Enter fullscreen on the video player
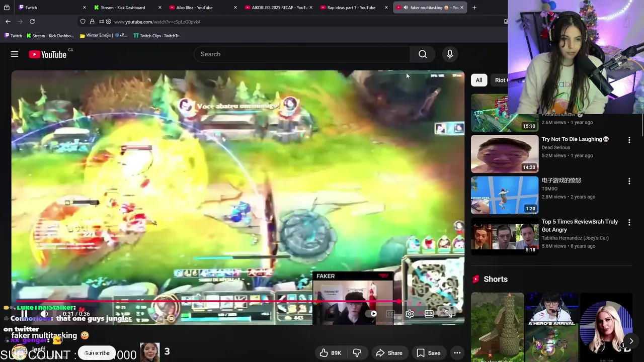The width and height of the screenshot is (644, 362). coord(448,314)
